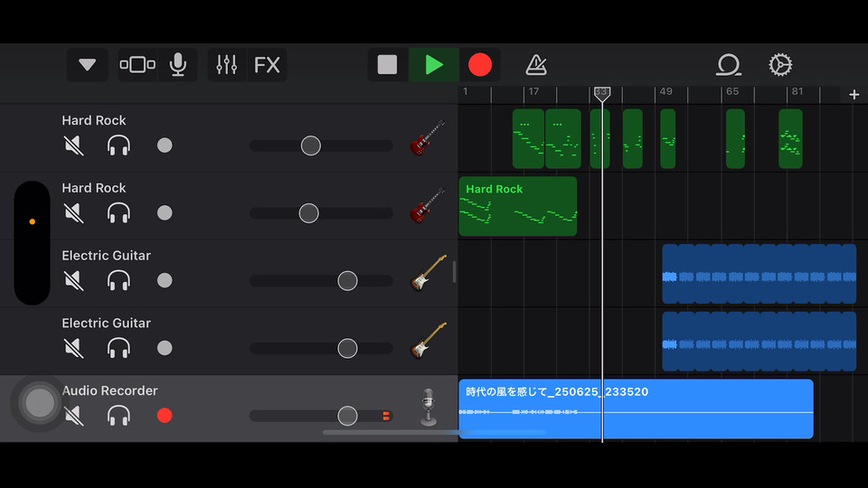Open the down-arrow navigation menu

[x=87, y=65]
